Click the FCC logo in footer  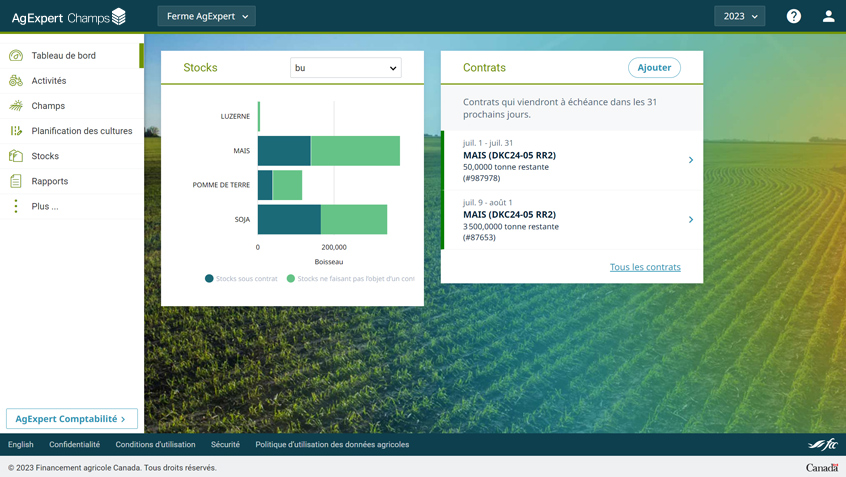tap(822, 445)
